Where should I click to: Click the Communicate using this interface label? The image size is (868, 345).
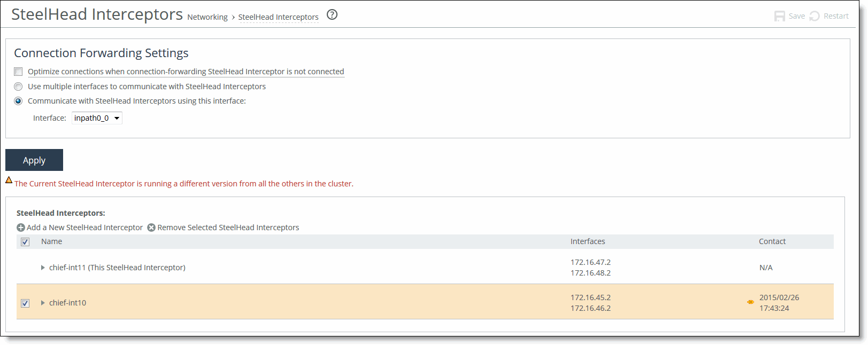tap(137, 101)
